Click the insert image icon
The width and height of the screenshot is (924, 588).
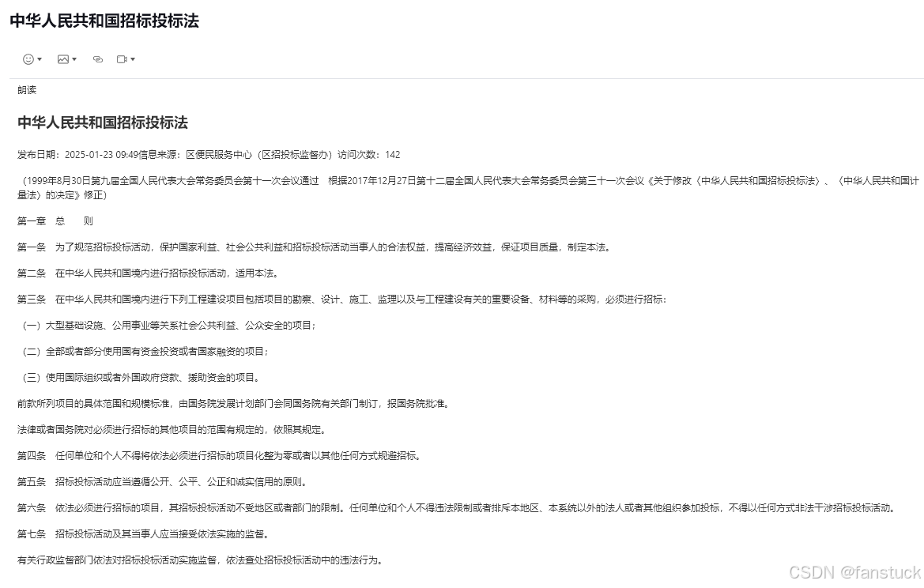point(63,59)
